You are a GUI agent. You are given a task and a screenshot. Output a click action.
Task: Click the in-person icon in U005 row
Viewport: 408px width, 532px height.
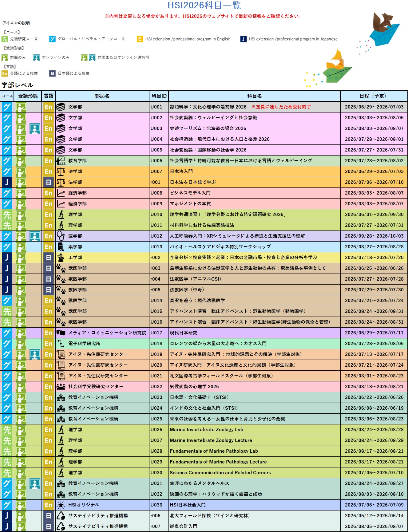(x=21, y=150)
